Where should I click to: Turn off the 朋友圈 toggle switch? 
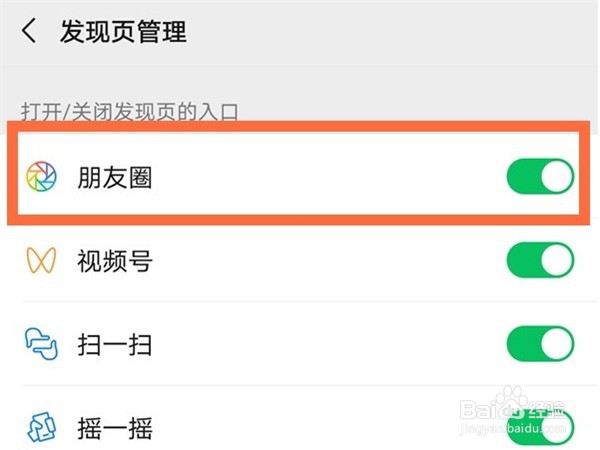tap(540, 176)
